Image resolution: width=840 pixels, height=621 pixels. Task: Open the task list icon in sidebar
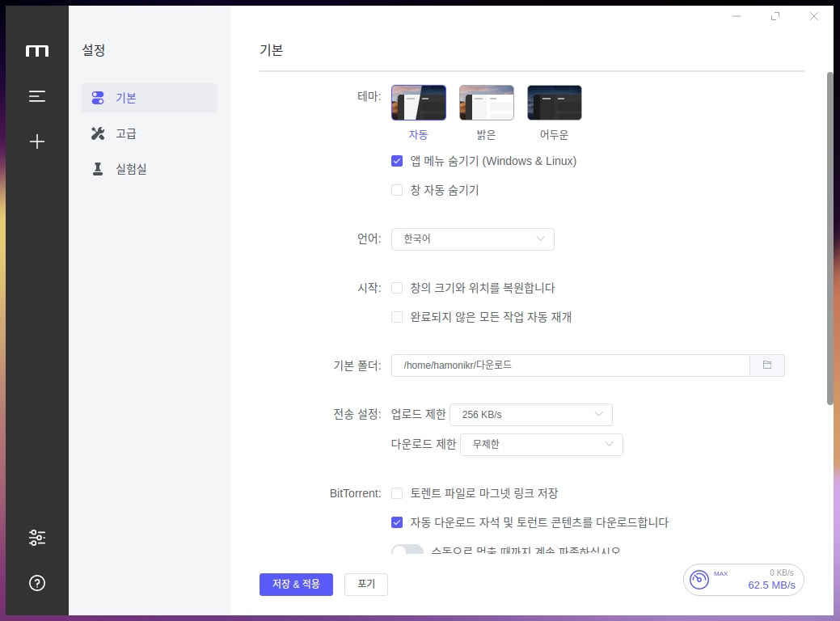pos(37,96)
